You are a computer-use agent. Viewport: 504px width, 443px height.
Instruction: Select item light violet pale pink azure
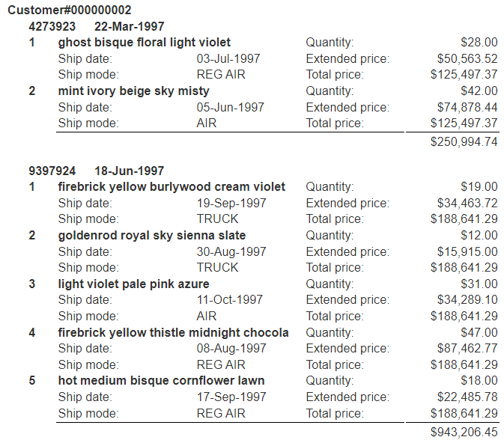click(133, 284)
